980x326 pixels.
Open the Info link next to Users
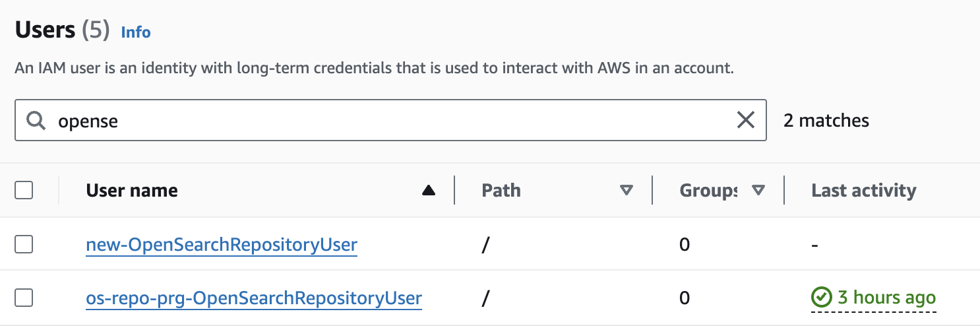[x=136, y=32]
